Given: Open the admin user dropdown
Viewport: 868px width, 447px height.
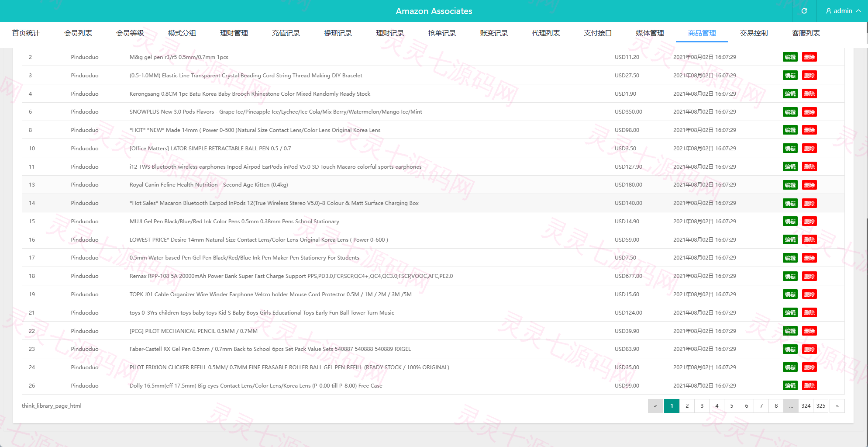Looking at the screenshot, I should point(844,11).
